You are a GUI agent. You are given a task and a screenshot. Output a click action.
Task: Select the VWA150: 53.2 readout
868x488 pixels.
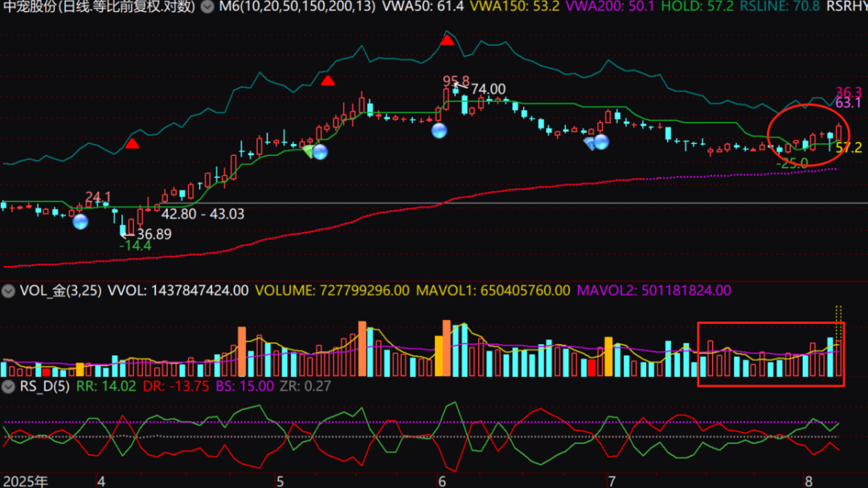514,6
